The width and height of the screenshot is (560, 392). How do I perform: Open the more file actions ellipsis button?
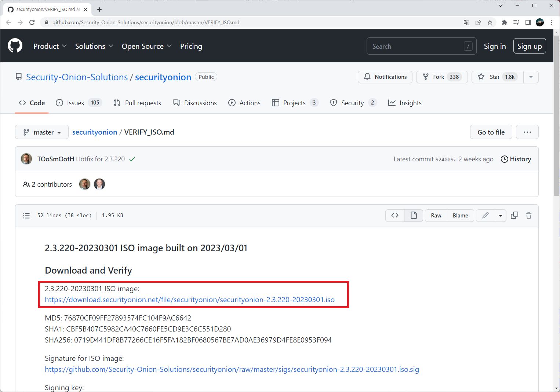(527, 132)
